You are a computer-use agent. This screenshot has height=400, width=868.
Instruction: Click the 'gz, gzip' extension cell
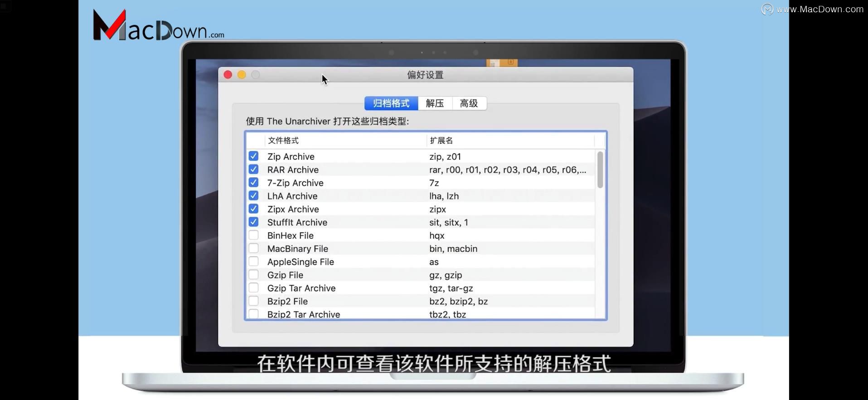(x=446, y=275)
